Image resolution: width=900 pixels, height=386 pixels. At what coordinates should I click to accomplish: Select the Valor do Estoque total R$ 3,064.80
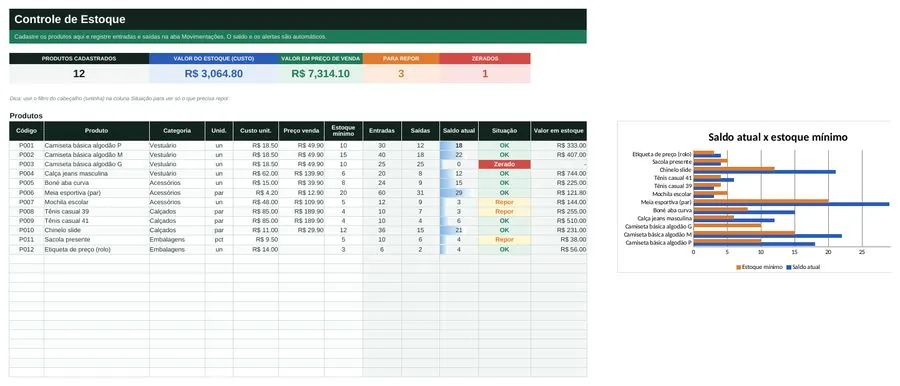pos(214,74)
